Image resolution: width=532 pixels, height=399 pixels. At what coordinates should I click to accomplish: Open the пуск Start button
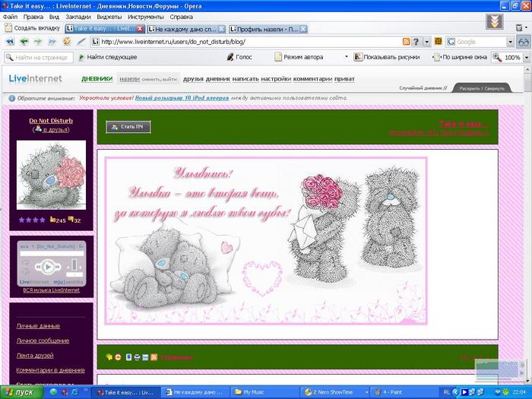(22, 393)
